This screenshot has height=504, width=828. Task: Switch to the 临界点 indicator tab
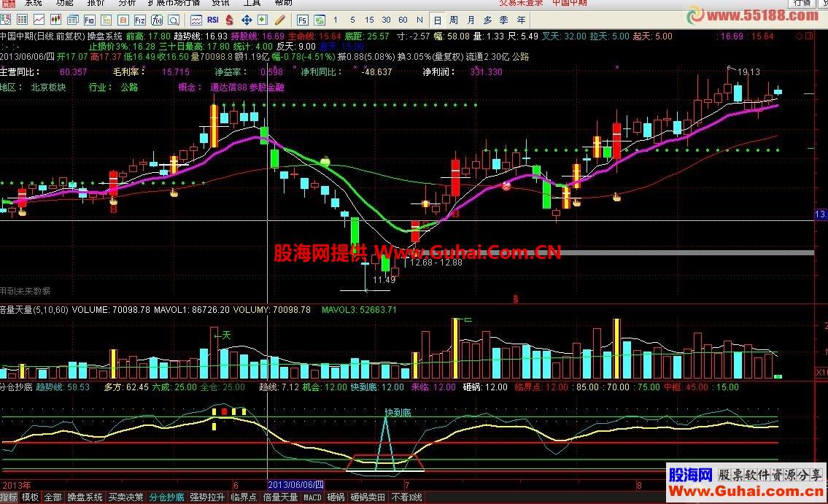[244, 497]
